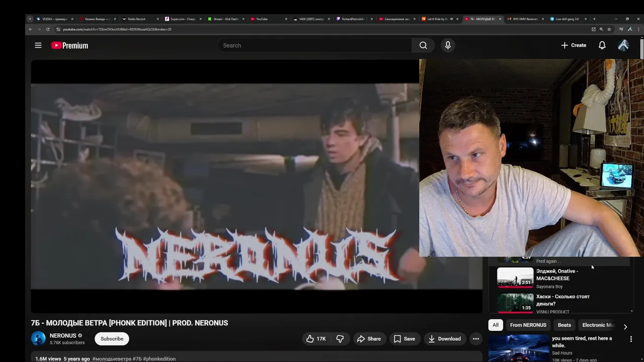This screenshot has width=644, height=362.
Task: Reload the page with the refresh icon
Action: pyautogui.click(x=48, y=29)
